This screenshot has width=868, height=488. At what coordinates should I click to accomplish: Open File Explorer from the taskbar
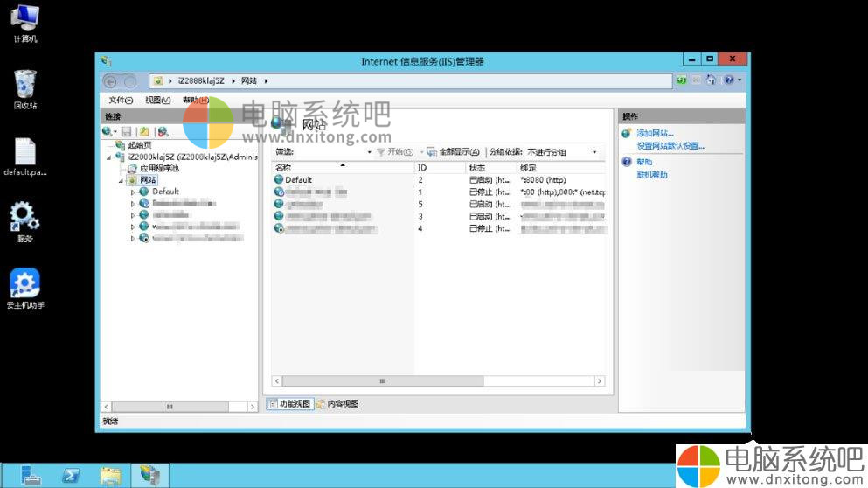click(110, 475)
